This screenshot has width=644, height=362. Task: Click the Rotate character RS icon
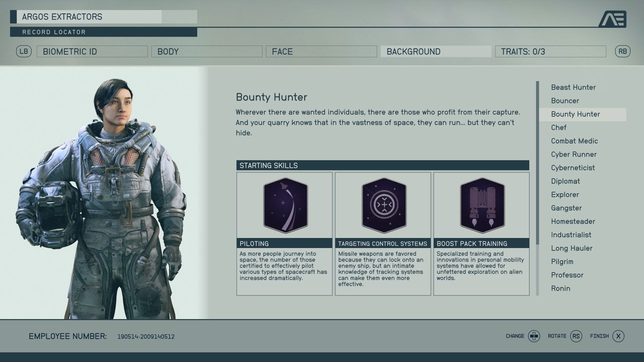click(577, 336)
